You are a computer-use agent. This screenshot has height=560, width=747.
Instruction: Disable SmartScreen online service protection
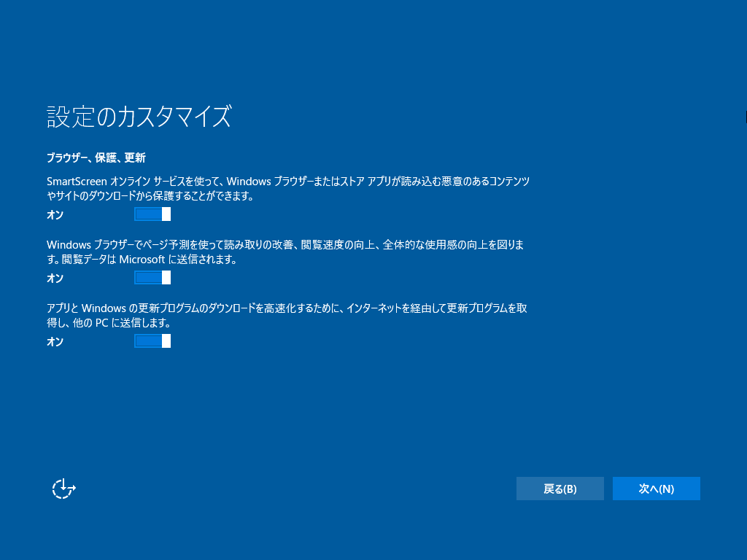[x=152, y=214]
